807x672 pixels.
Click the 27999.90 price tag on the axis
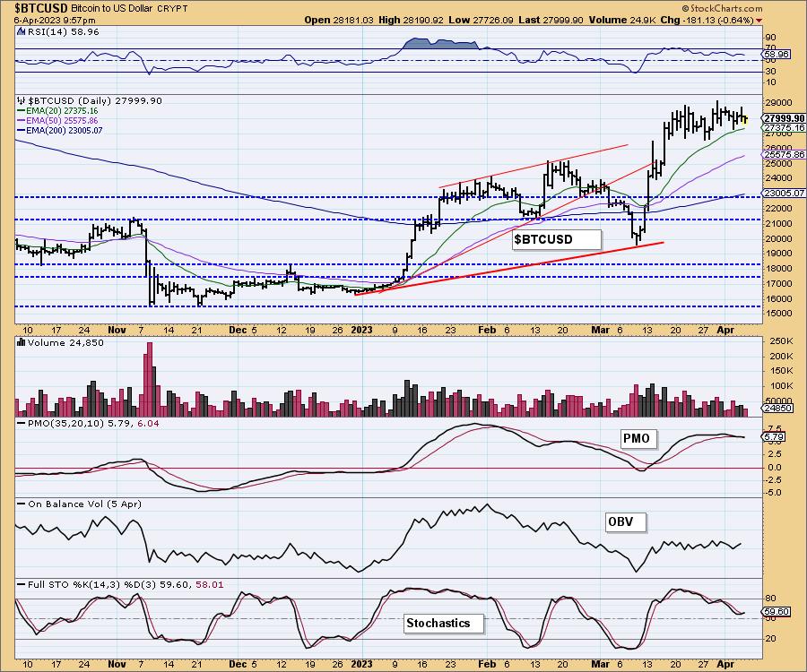point(785,118)
